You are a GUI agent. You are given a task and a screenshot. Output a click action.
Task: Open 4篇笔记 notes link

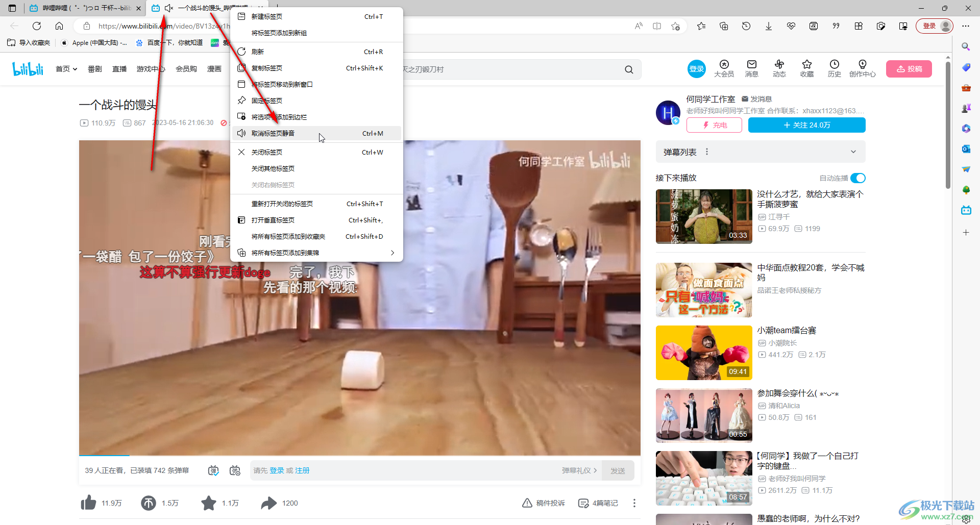[x=598, y=503]
